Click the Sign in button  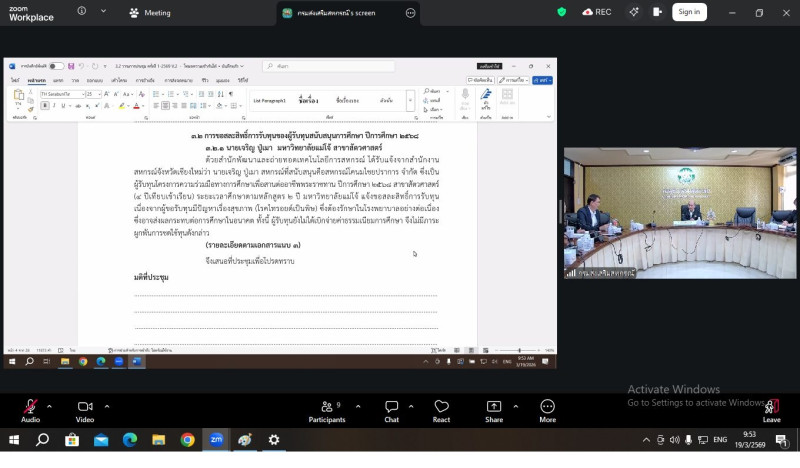pos(689,12)
